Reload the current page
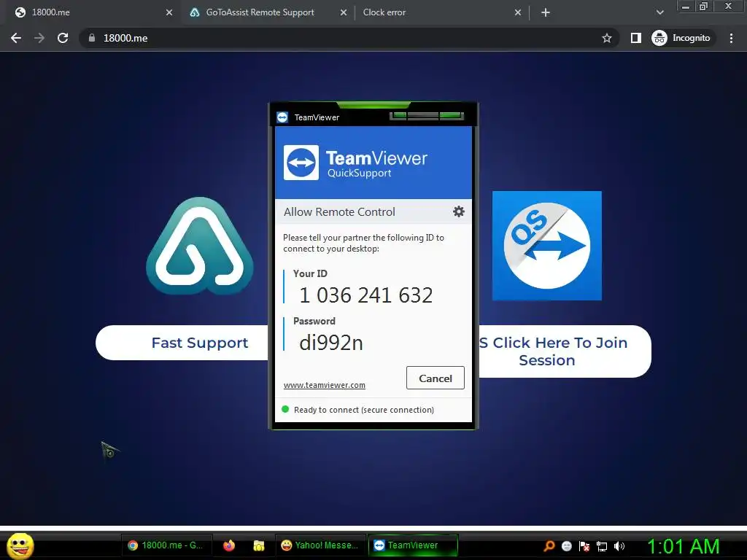 (63, 38)
